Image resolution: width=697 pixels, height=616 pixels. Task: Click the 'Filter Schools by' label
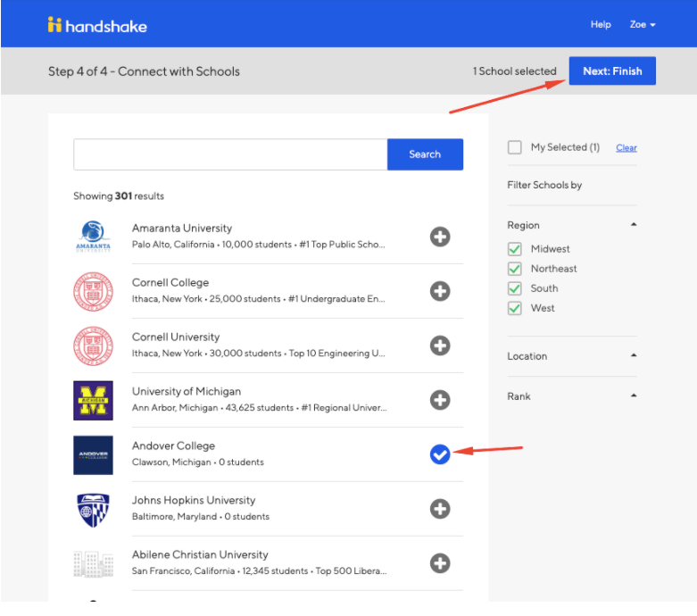[x=544, y=185]
